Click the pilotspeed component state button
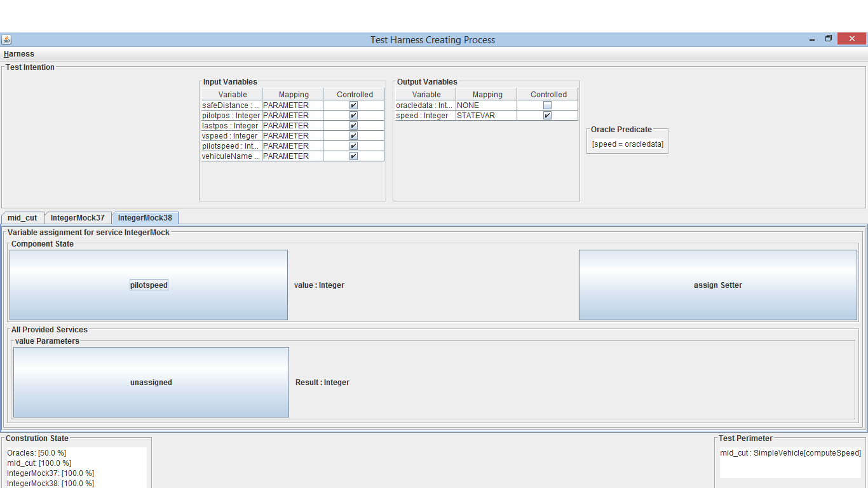Viewport: 868px width, 488px height. [149, 285]
